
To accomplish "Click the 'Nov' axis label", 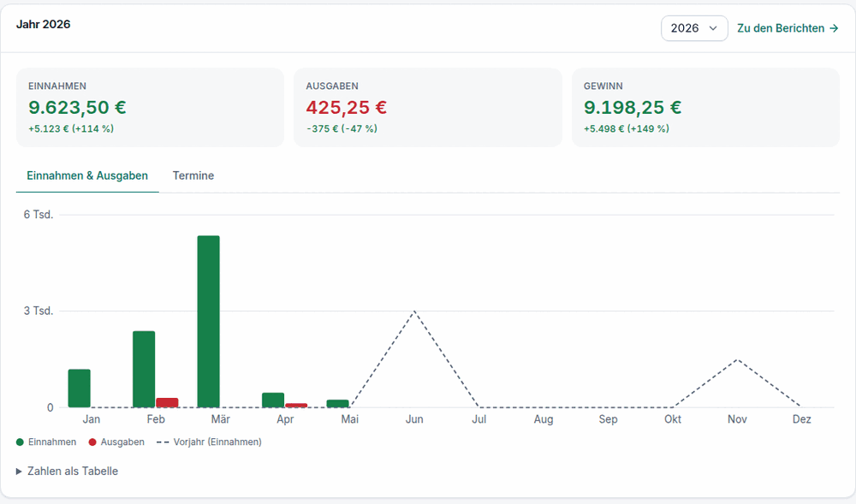I will point(737,419).
